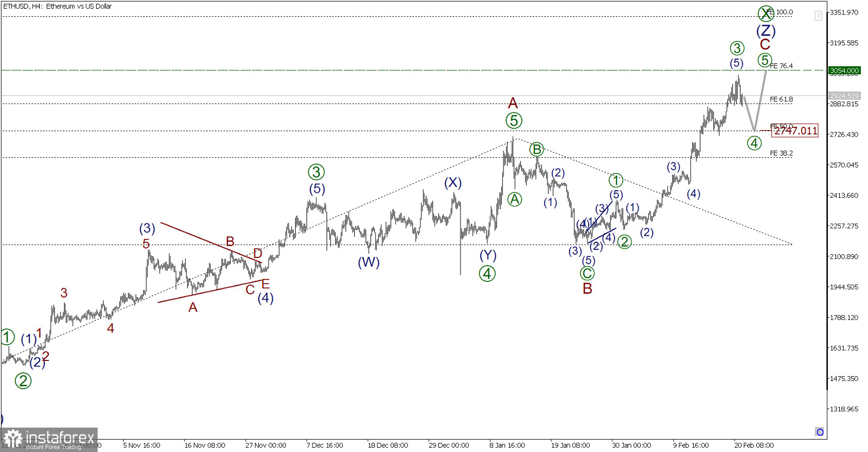
Task: Select the circled green B wave label
Action: [537, 149]
